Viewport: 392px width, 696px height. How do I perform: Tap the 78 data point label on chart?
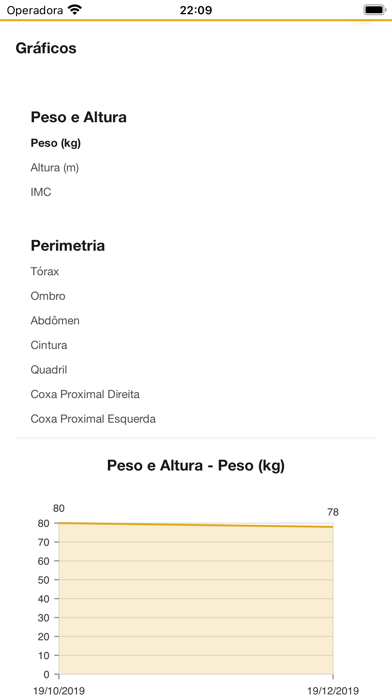coord(333,512)
